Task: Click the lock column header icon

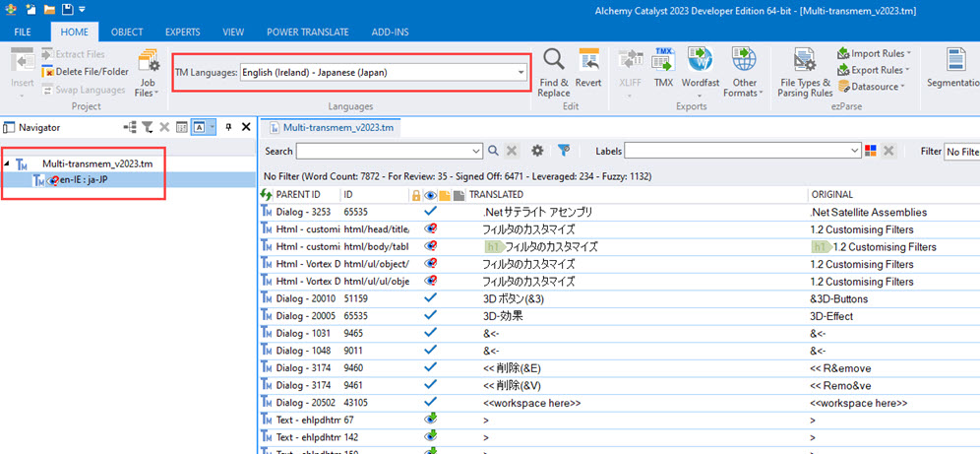Action: (x=416, y=195)
